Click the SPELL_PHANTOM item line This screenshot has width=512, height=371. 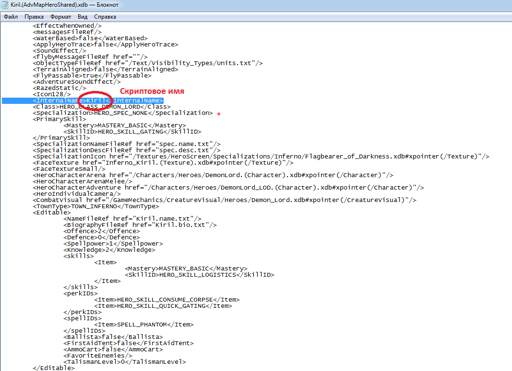point(144,325)
